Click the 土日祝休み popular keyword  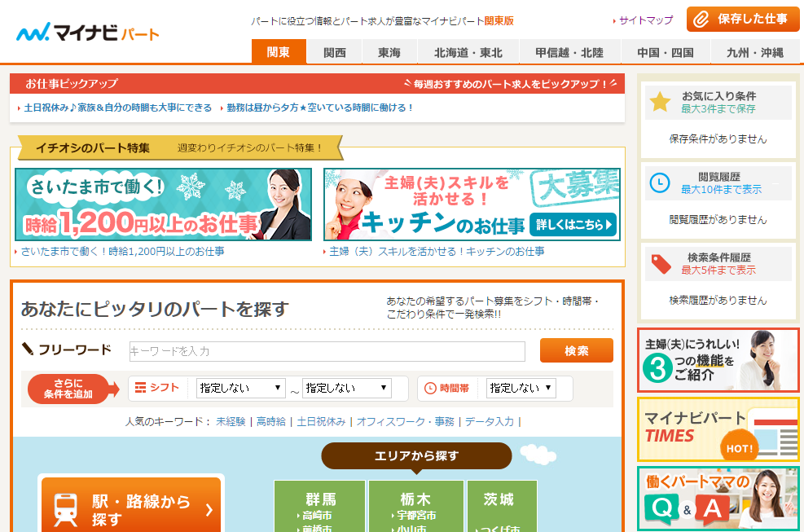322,422
